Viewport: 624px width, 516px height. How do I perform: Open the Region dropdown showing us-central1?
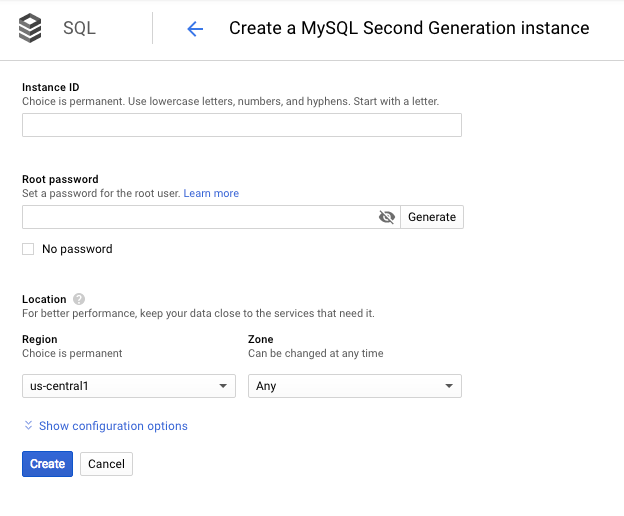129,386
